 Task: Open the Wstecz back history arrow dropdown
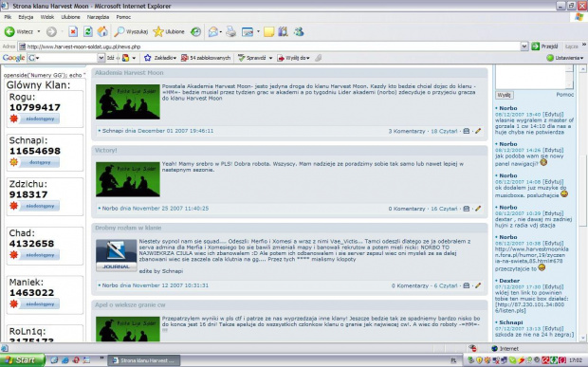tap(39, 32)
